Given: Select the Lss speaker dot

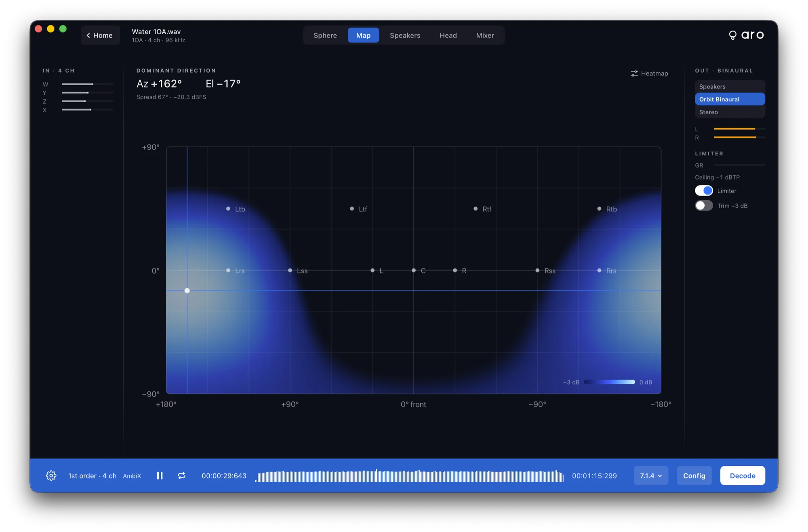Looking at the screenshot, I should click(290, 270).
